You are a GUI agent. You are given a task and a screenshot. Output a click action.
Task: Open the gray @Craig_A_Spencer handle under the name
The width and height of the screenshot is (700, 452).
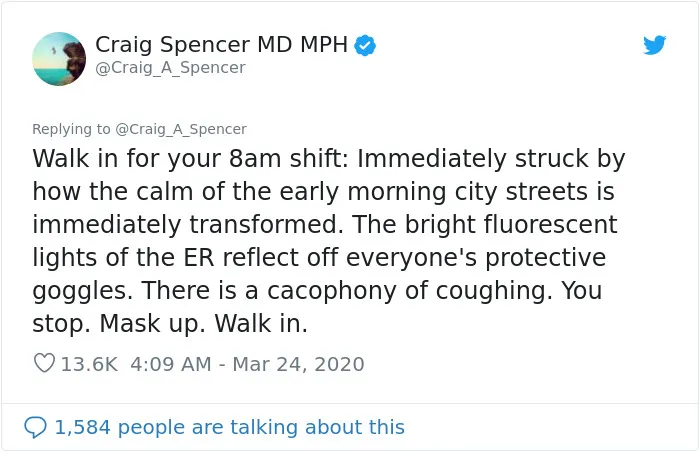pos(170,67)
